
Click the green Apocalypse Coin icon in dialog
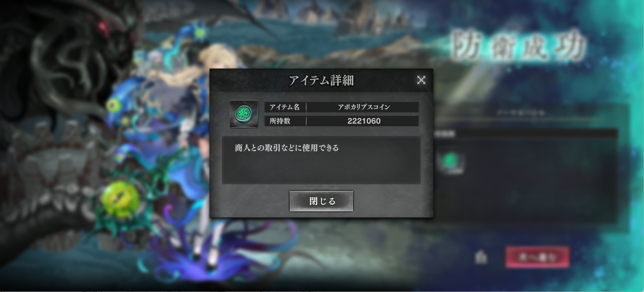[244, 114]
